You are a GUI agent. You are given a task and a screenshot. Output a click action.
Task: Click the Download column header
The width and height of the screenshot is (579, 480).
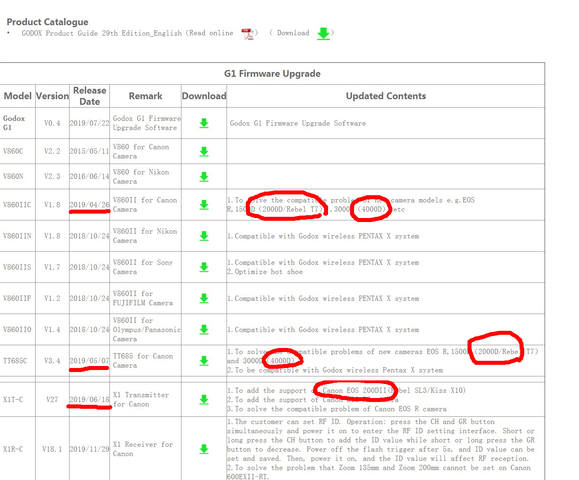click(x=204, y=96)
